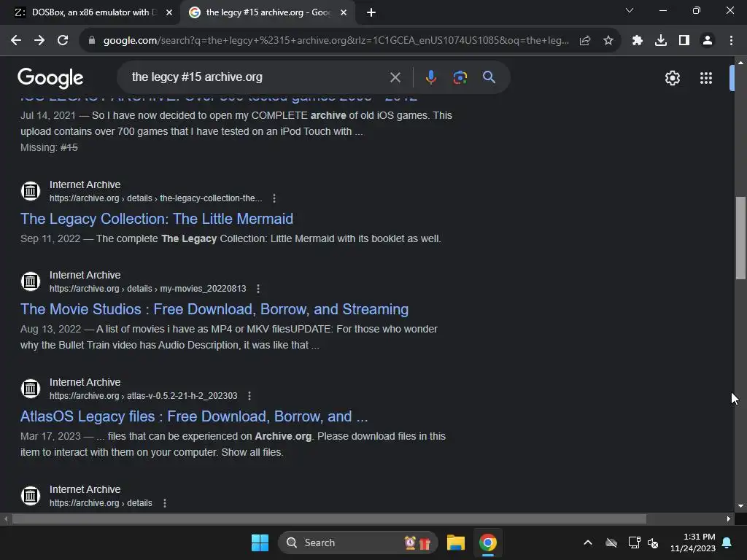Viewport: 747px width, 560px height.
Task: Close the Google search tab
Action: tap(344, 12)
